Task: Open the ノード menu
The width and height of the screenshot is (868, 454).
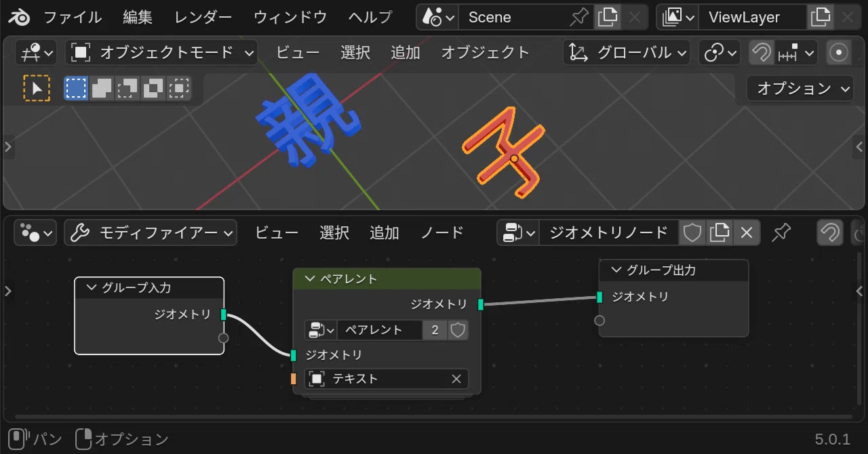Action: coord(442,233)
